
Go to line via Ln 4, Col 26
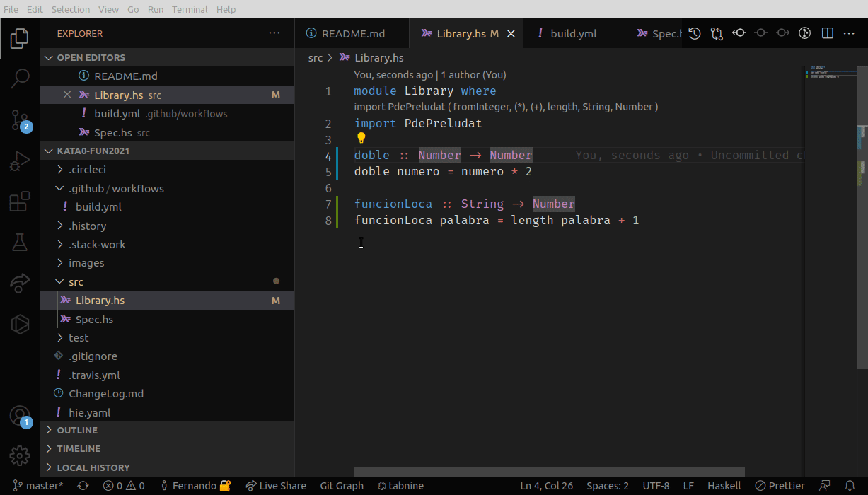pos(546,486)
